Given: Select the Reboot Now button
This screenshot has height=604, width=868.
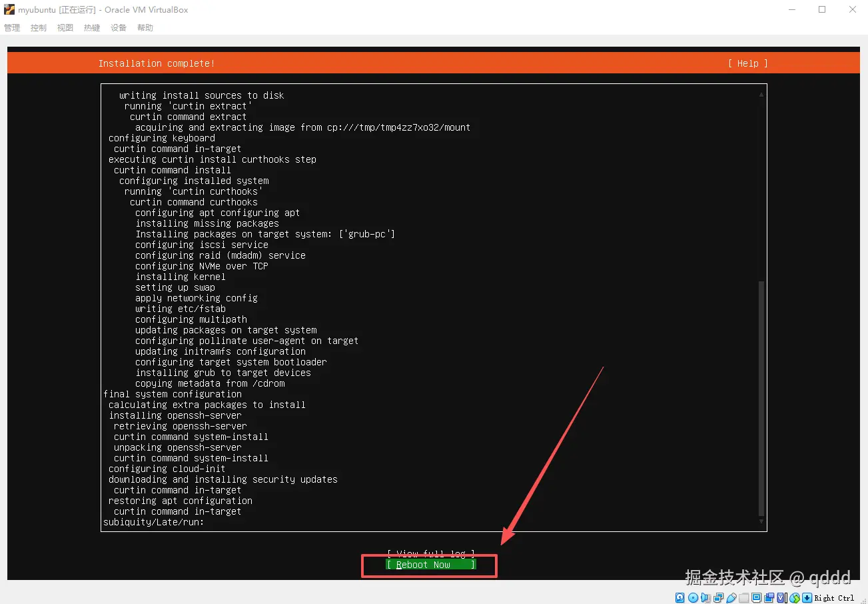Looking at the screenshot, I should [x=431, y=565].
